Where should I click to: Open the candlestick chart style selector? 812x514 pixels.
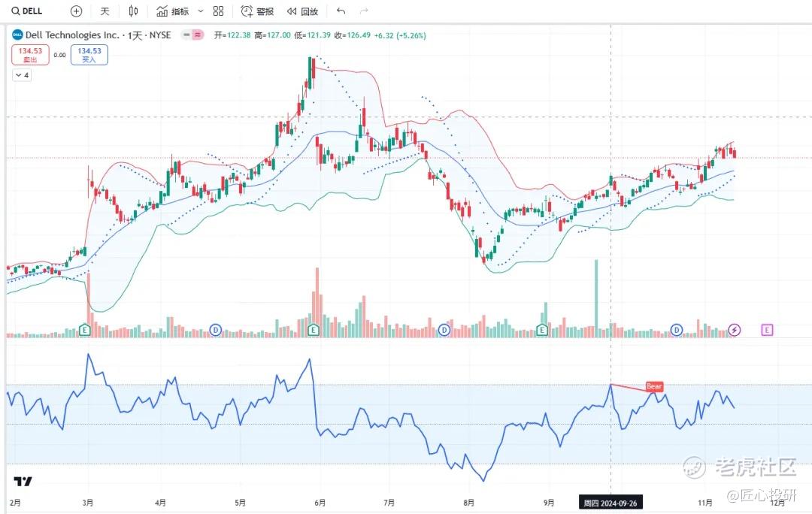click(133, 11)
